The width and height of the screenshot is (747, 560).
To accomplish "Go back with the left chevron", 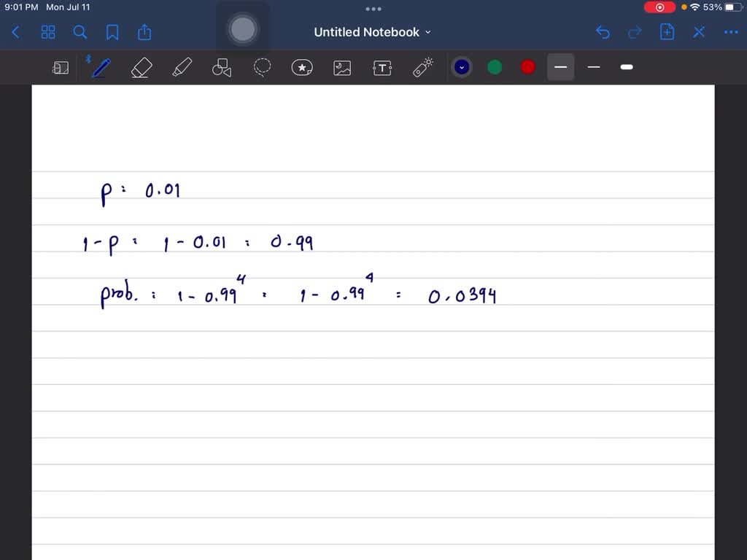I will click(16, 32).
